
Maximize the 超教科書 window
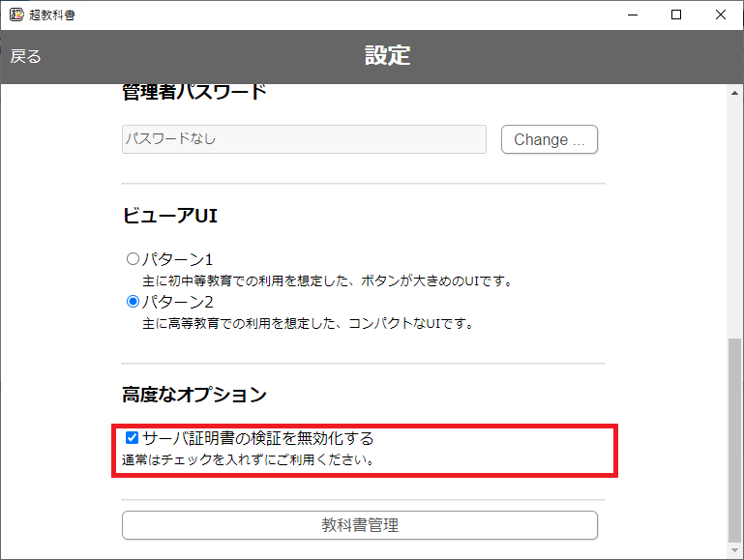pos(676,15)
